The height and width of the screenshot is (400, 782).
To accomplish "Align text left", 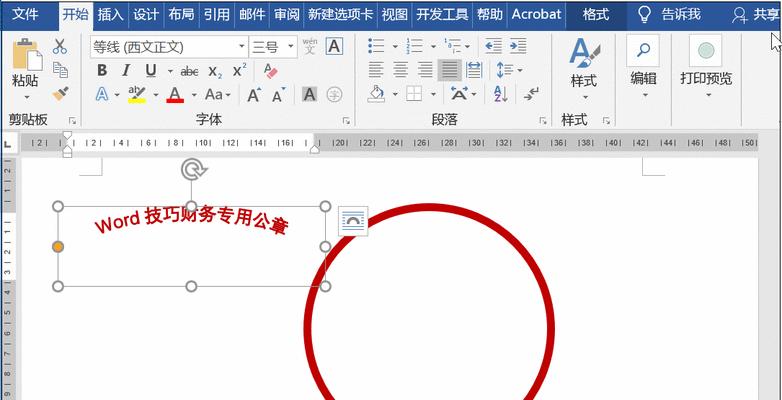I will click(376, 70).
